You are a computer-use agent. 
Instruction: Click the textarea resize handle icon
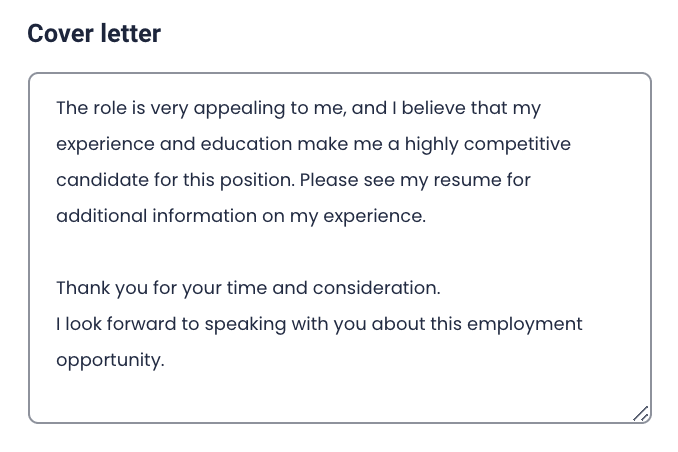tap(641, 414)
